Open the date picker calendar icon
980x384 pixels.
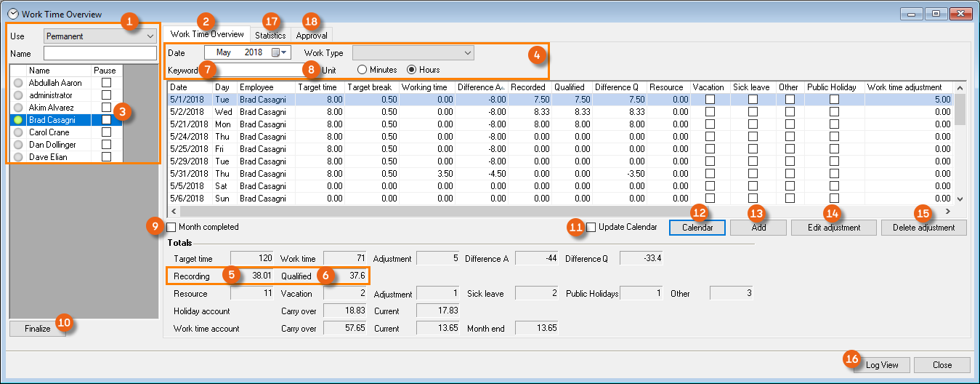276,52
